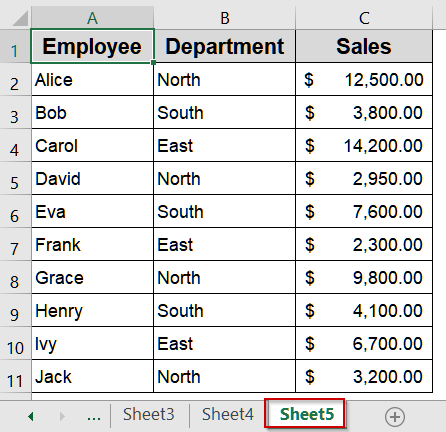Add a new sheet with plus icon

coord(395,417)
